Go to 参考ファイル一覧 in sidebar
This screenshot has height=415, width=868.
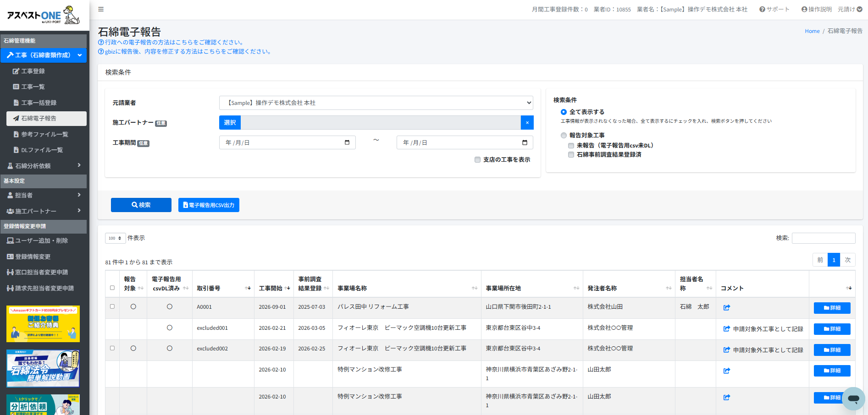44,134
